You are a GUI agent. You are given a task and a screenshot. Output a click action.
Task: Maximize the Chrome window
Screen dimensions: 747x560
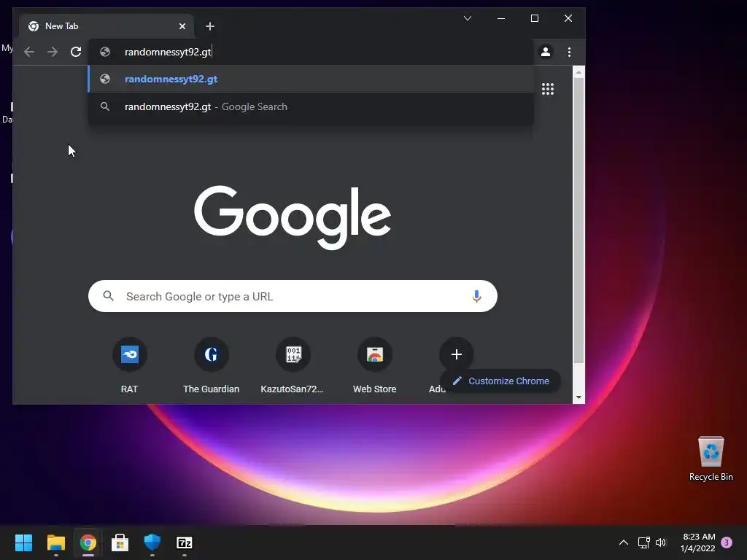tap(535, 18)
